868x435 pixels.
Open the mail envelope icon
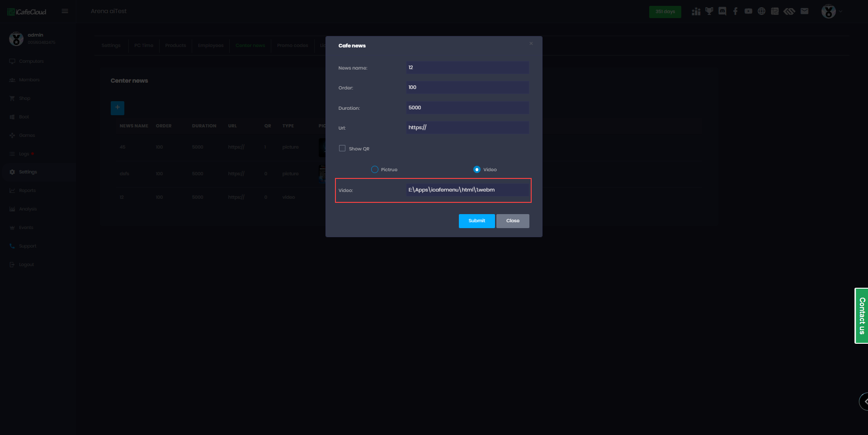click(804, 11)
